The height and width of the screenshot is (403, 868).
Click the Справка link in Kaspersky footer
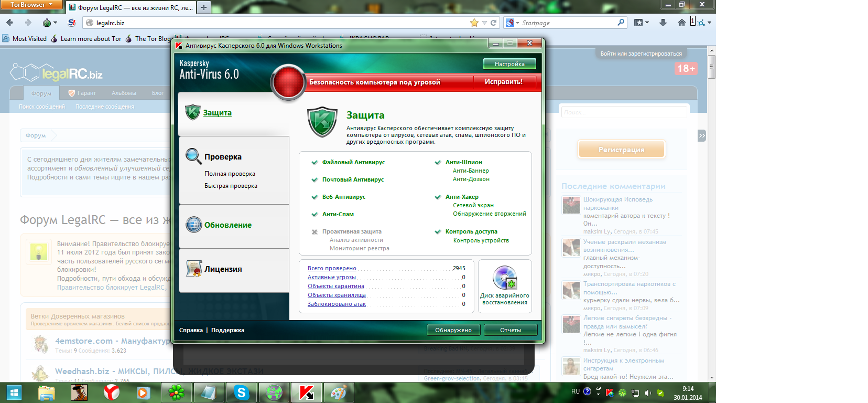click(191, 330)
